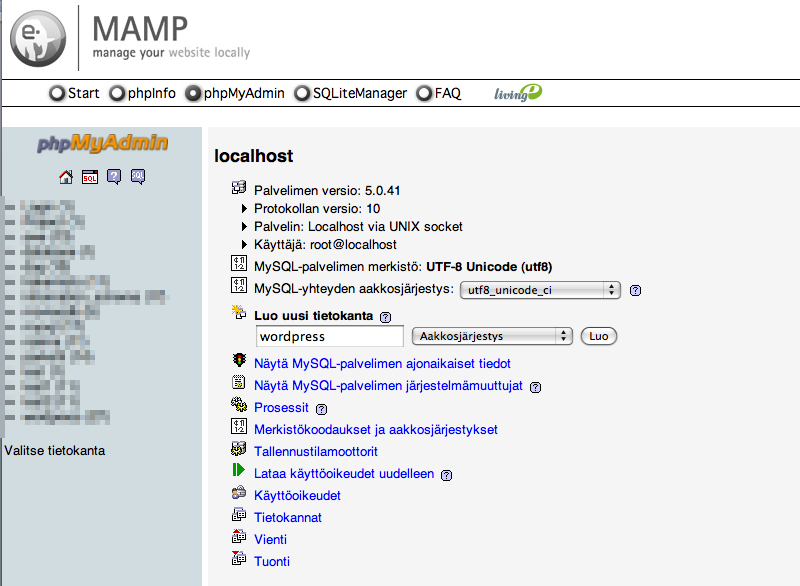Open the utf8_unicode_ci collation dropdown
The height and width of the screenshot is (586, 800).
pos(540,290)
